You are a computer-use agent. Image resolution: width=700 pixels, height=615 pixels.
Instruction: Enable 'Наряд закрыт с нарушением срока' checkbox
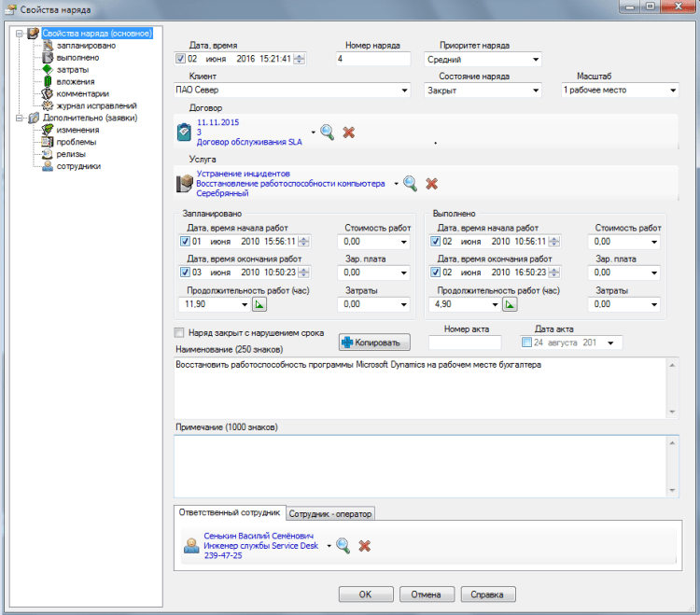[179, 332]
